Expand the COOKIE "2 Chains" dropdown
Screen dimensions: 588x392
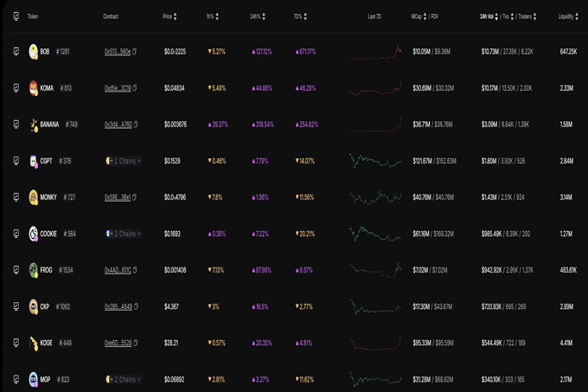[x=124, y=234]
